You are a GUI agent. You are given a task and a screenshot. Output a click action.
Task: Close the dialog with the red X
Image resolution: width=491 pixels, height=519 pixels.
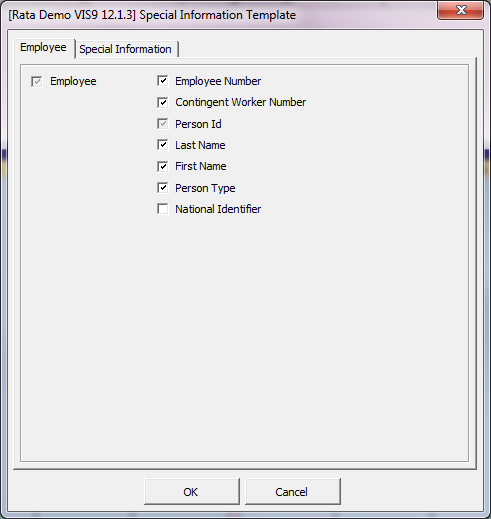pyautogui.click(x=460, y=10)
